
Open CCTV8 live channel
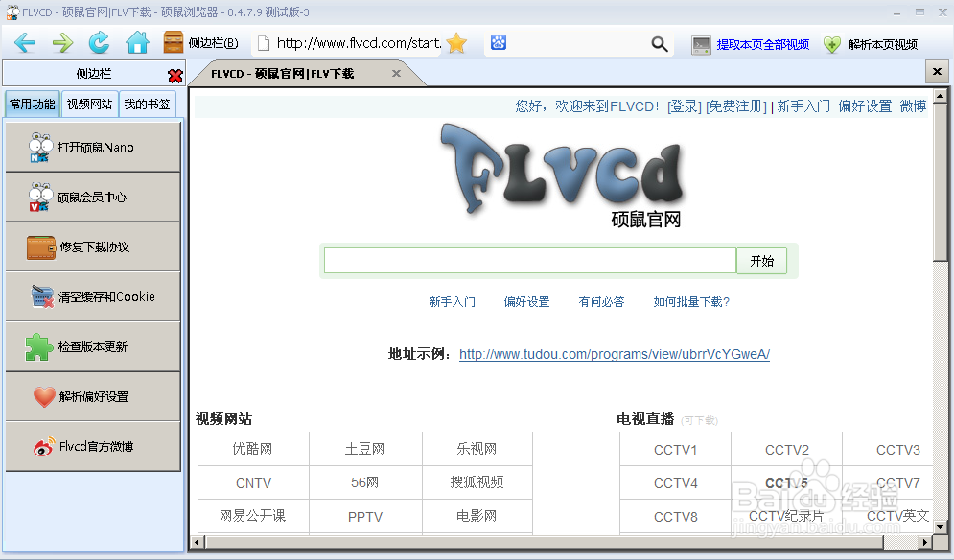coord(675,517)
